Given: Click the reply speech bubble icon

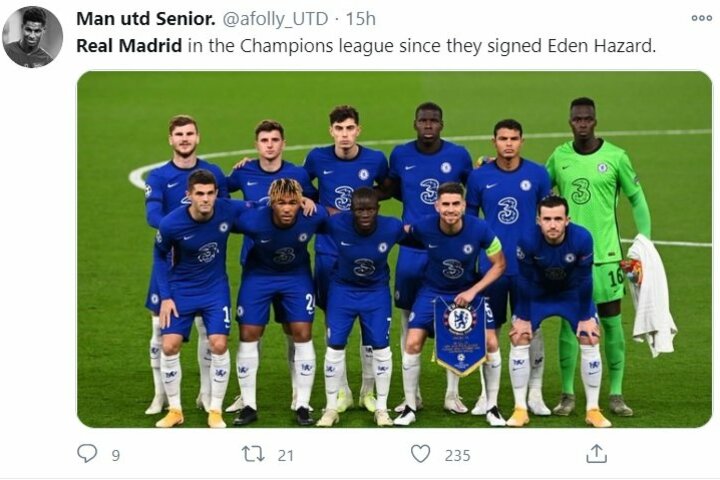Looking at the screenshot, I should [x=88, y=454].
